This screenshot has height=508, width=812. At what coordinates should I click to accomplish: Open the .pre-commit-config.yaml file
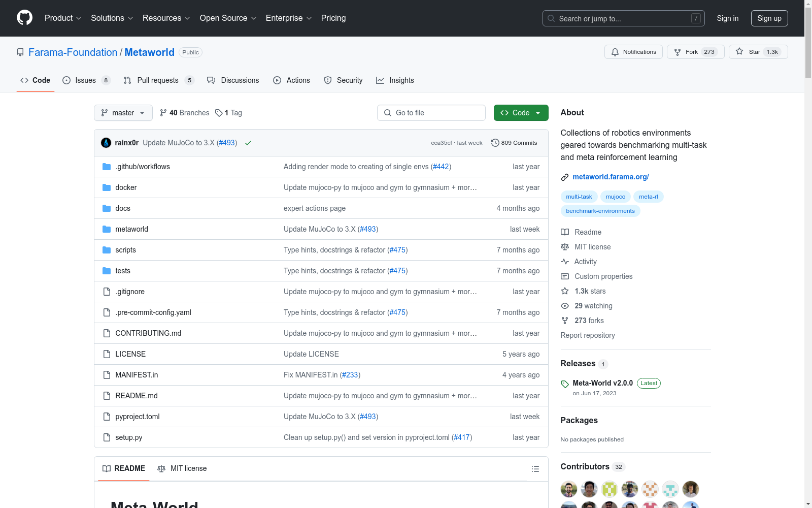[x=153, y=312]
